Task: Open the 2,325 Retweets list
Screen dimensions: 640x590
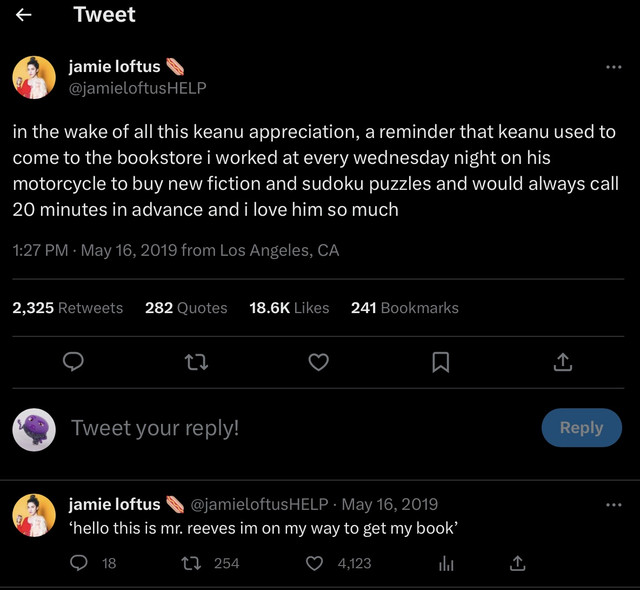Action: [x=67, y=308]
